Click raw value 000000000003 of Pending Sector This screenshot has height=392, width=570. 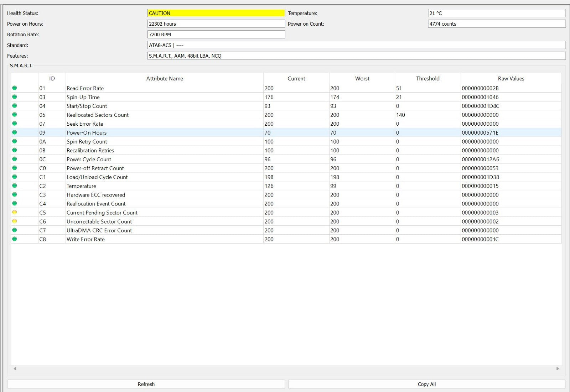point(480,213)
